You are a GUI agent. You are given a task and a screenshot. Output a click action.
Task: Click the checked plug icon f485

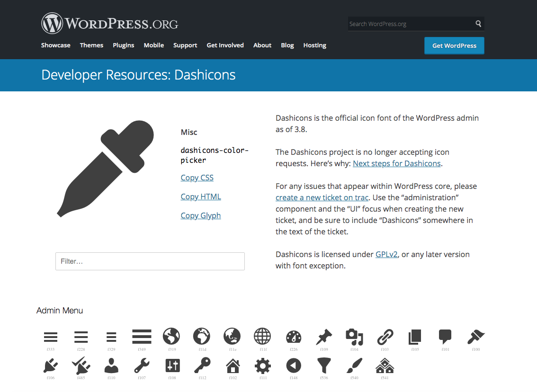pos(81,365)
